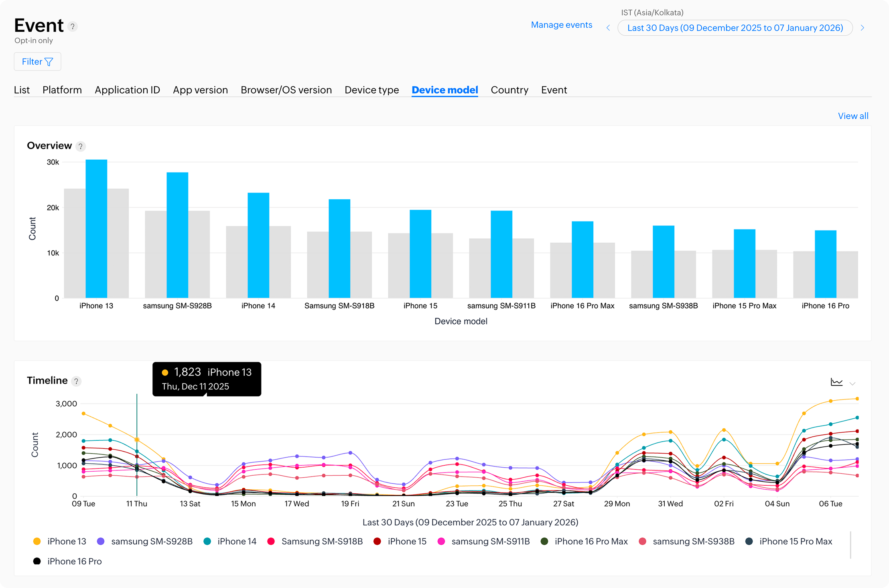Expand the chart type dropdown chevron
889x588 pixels.
852,383
